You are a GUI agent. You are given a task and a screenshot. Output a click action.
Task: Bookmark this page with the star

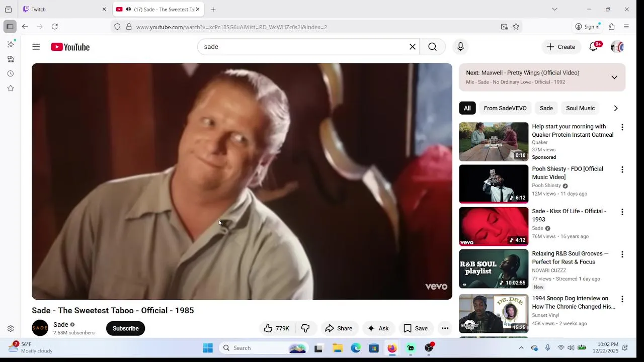click(x=516, y=27)
